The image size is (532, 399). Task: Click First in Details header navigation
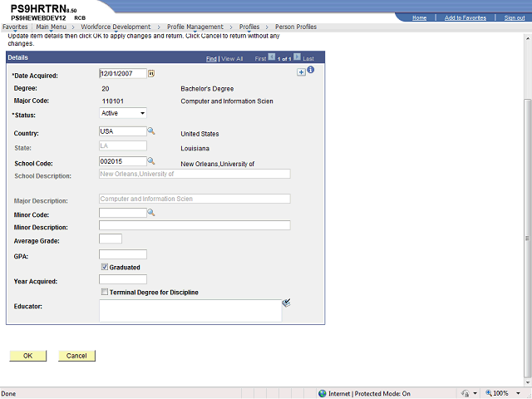click(x=260, y=59)
